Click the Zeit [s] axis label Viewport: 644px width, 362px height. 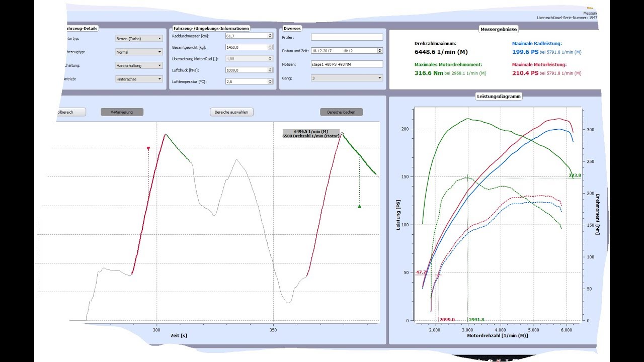179,335
